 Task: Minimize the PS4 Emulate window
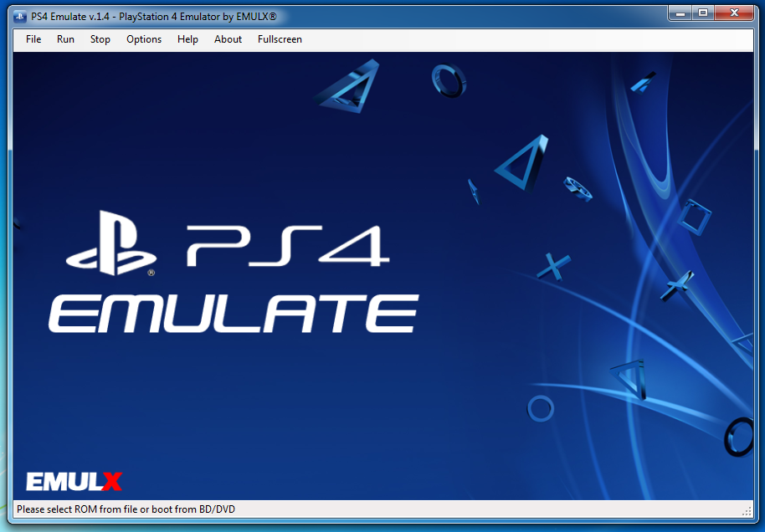[x=680, y=13]
